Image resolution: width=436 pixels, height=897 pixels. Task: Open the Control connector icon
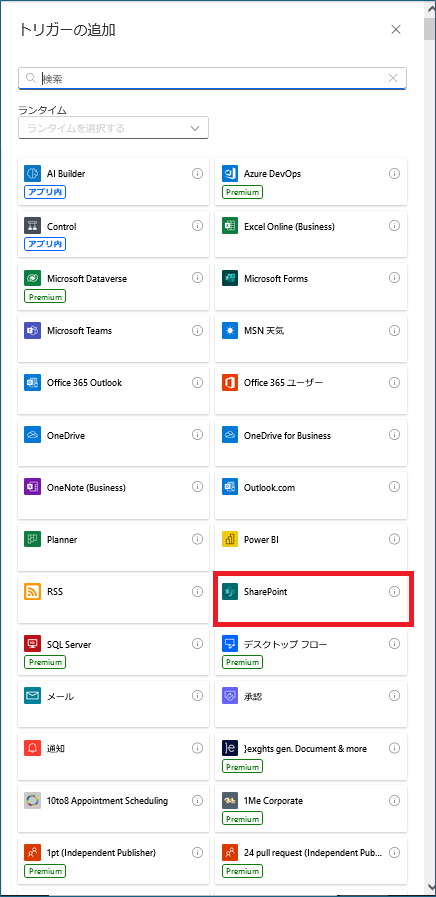(x=33, y=226)
